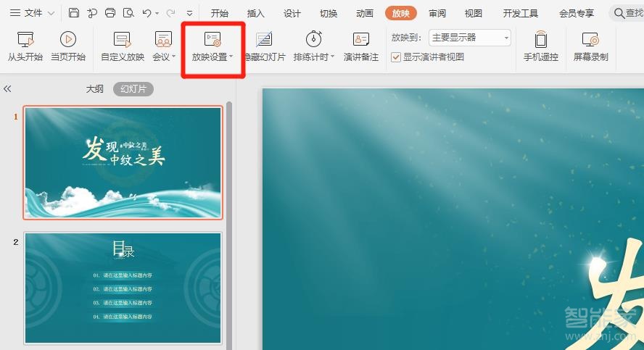The height and width of the screenshot is (350, 644).
Task: Open 自定义放映 custom slideshow
Action: [123, 40]
